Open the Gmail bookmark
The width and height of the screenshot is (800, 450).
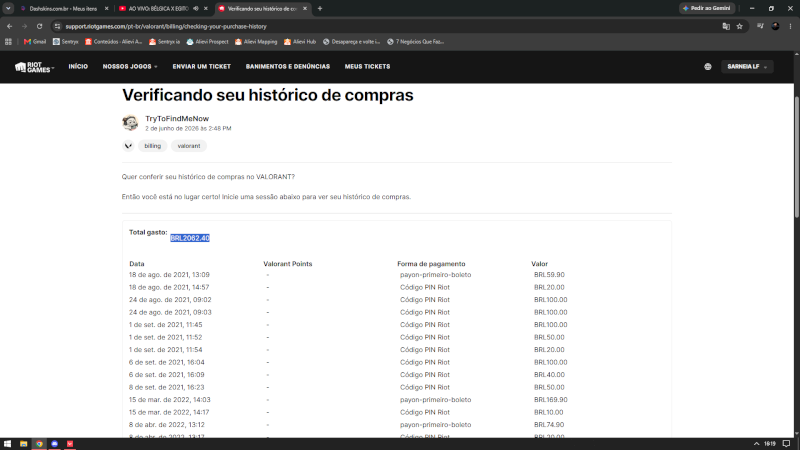tap(35, 42)
